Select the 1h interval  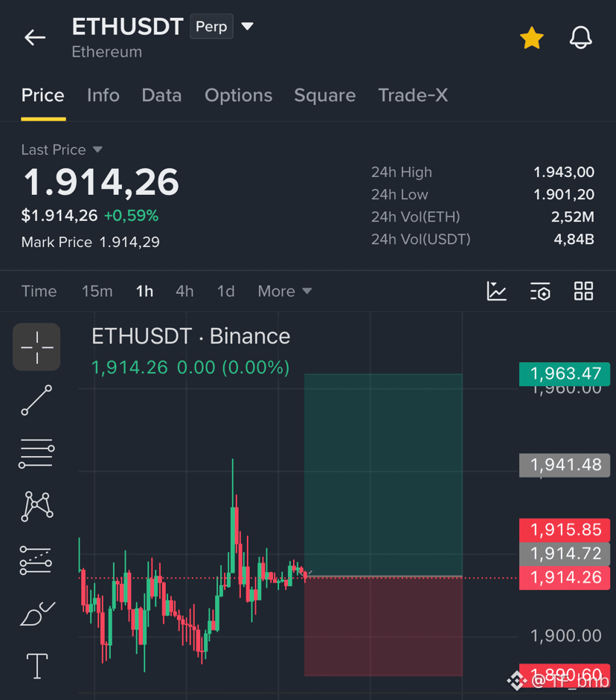[144, 291]
